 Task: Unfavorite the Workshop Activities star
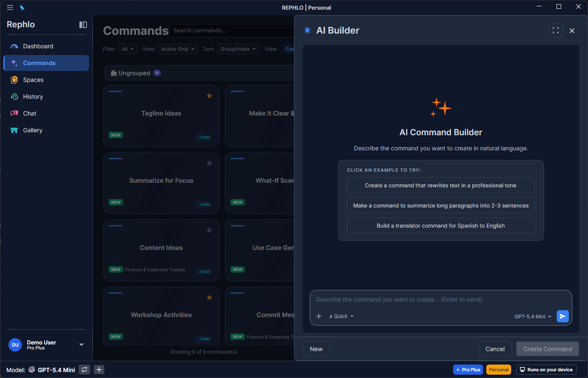coord(209,297)
